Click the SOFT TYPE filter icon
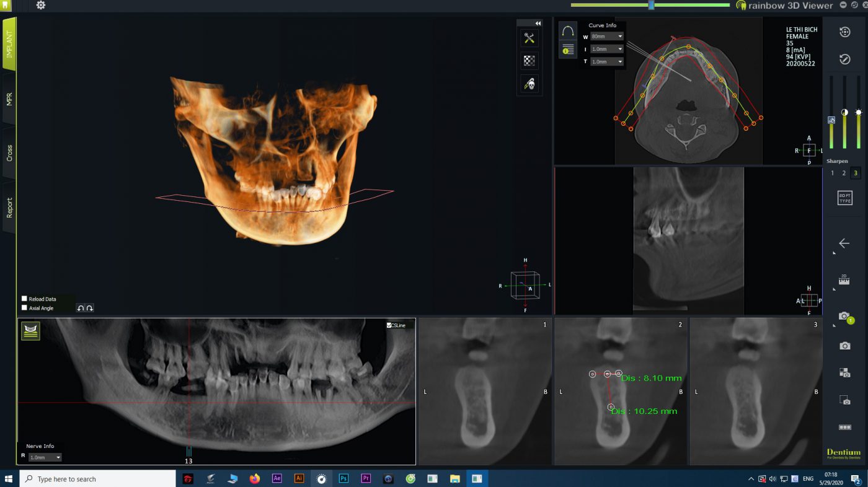Viewport: 868px width, 487px height. click(x=844, y=198)
